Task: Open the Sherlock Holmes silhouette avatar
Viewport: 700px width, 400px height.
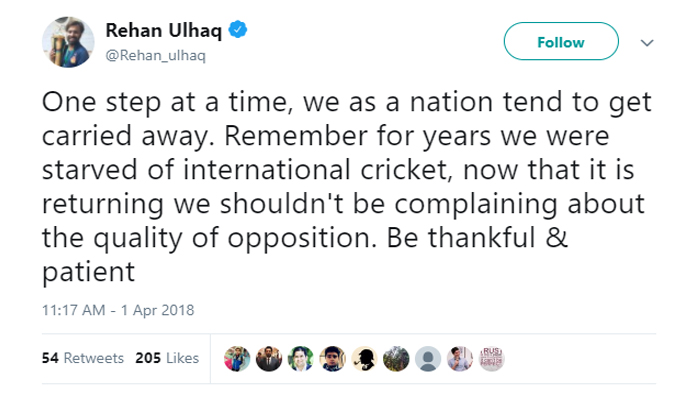Action: [x=364, y=358]
